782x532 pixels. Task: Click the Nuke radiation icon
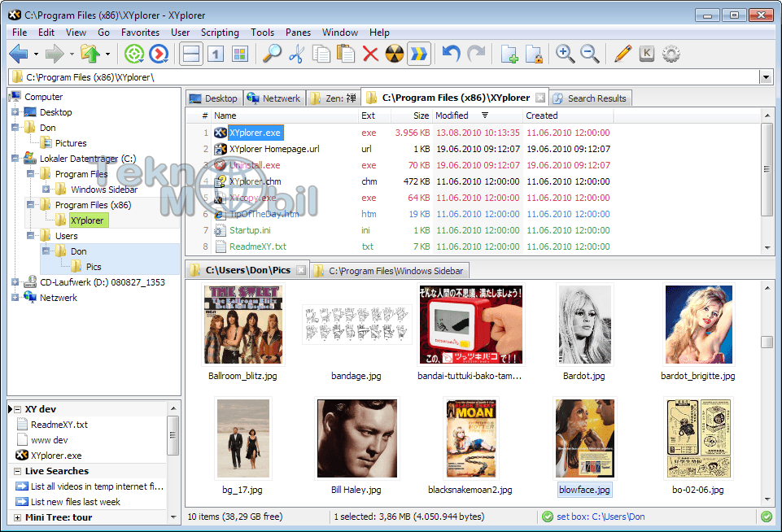pos(395,54)
